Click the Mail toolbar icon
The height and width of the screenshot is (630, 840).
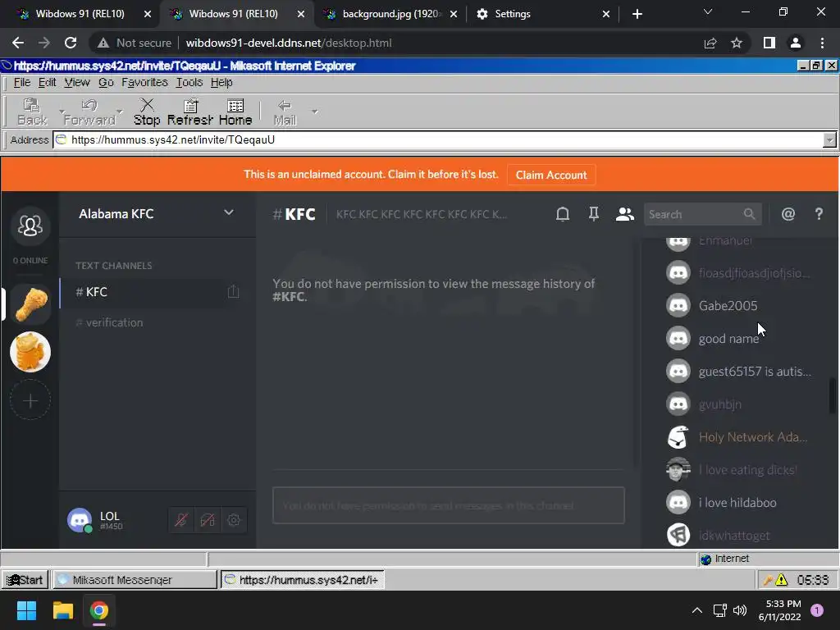tap(285, 112)
